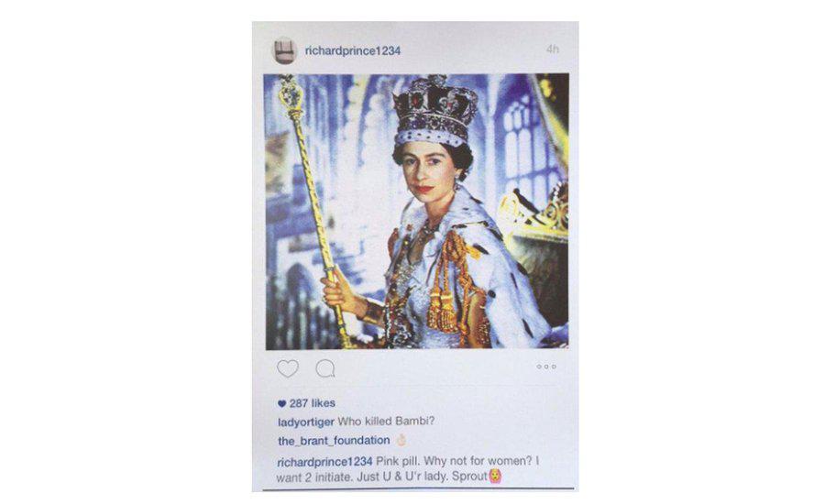Open the comment speech bubble icon
Viewport: 825px width, 504px height.
[x=324, y=368]
